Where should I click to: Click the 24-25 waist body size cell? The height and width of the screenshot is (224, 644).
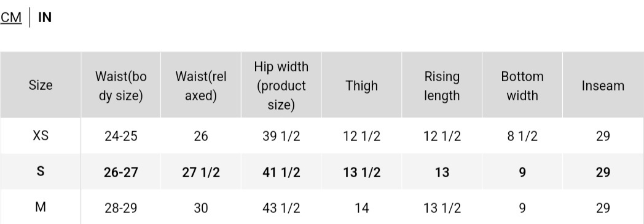click(x=120, y=136)
